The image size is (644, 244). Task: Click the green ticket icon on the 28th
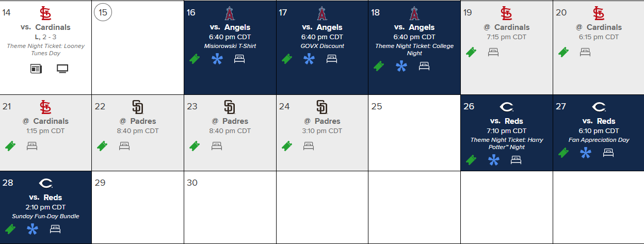[10, 229]
